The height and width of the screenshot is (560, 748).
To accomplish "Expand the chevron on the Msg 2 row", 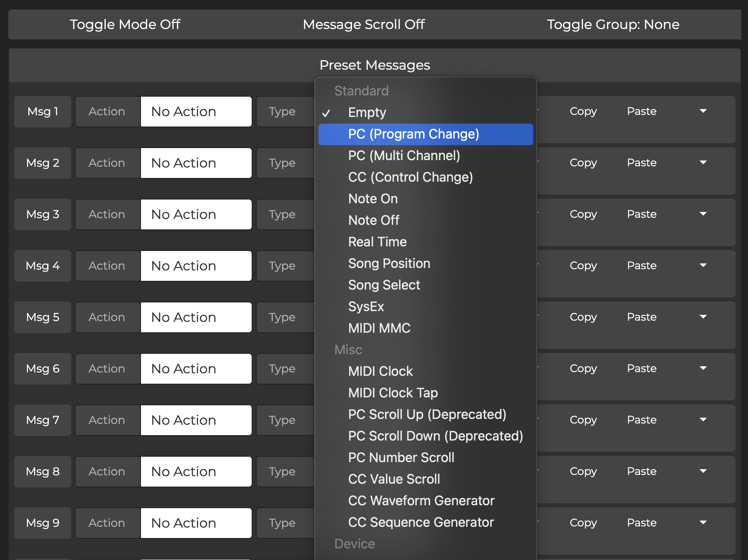I will pyautogui.click(x=703, y=163).
